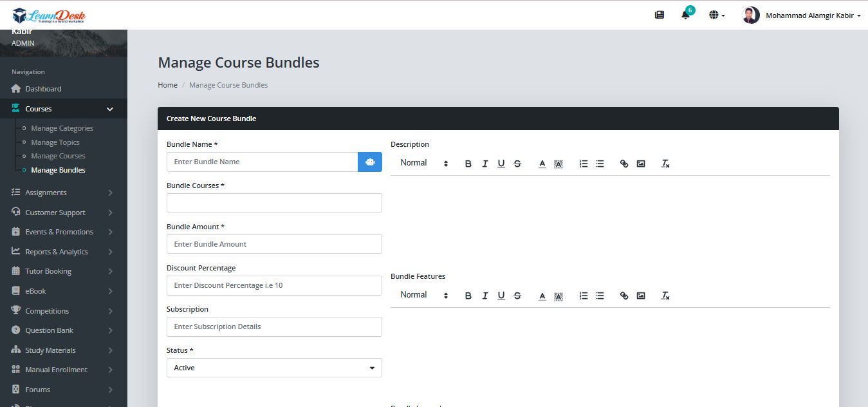Screen dimensions: 868x407
Task: Click the Description editor bold icon
Action: coord(468,164)
